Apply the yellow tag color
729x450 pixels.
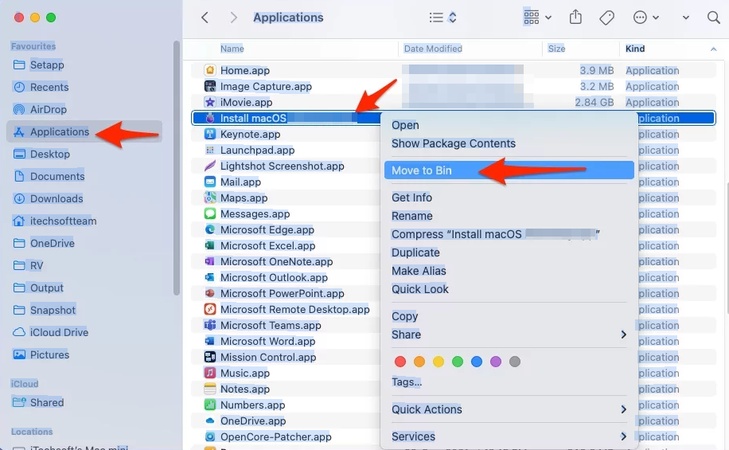[x=438, y=361]
